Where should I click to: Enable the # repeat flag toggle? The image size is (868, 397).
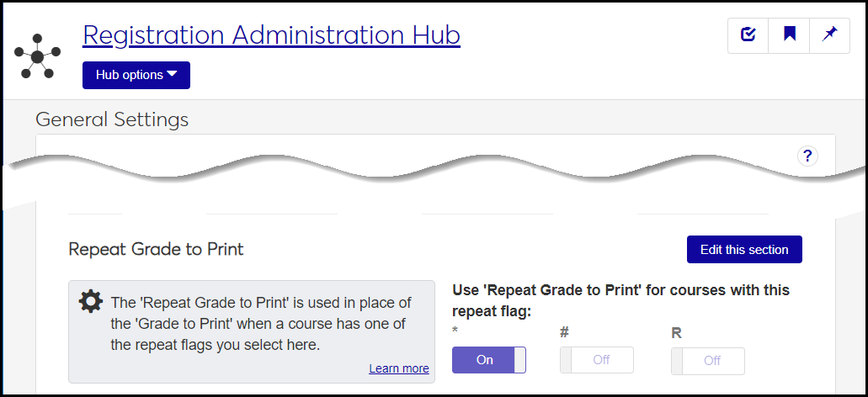tap(597, 360)
